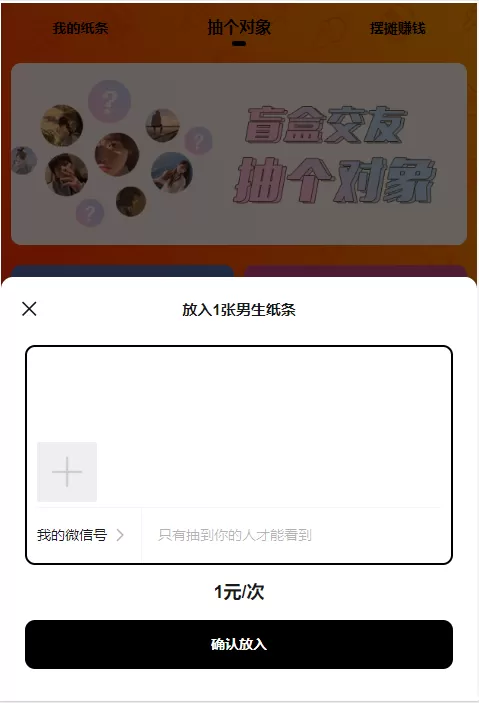Switch to the 摆摊赚钱 tab
479x703 pixels.
tap(397, 28)
